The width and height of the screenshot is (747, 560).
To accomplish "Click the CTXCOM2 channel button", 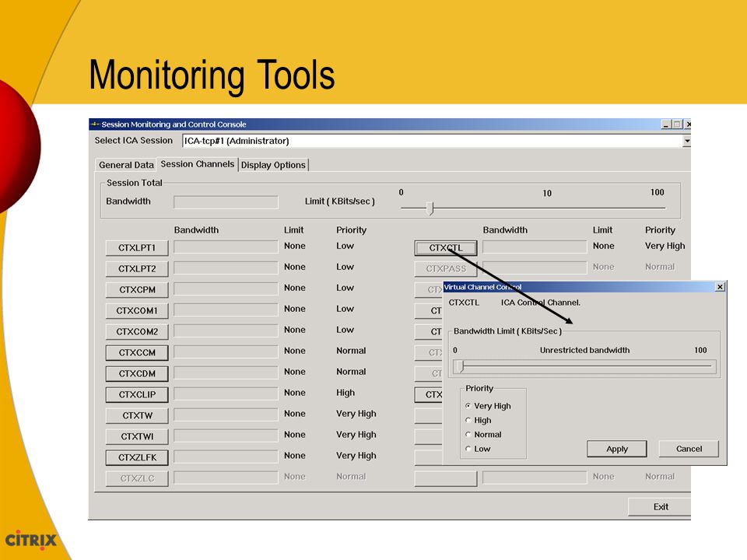I will point(137,332).
